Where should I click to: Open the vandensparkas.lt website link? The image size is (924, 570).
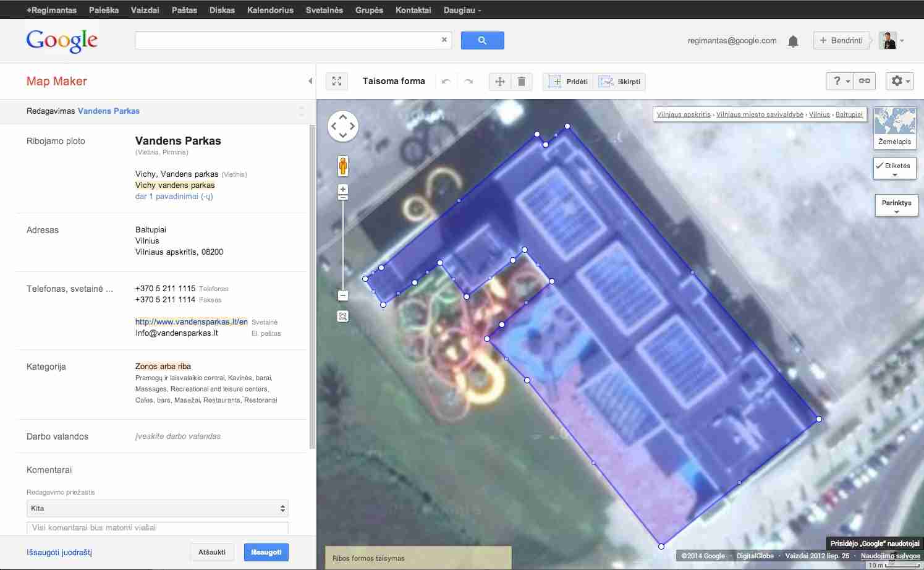coord(191,321)
